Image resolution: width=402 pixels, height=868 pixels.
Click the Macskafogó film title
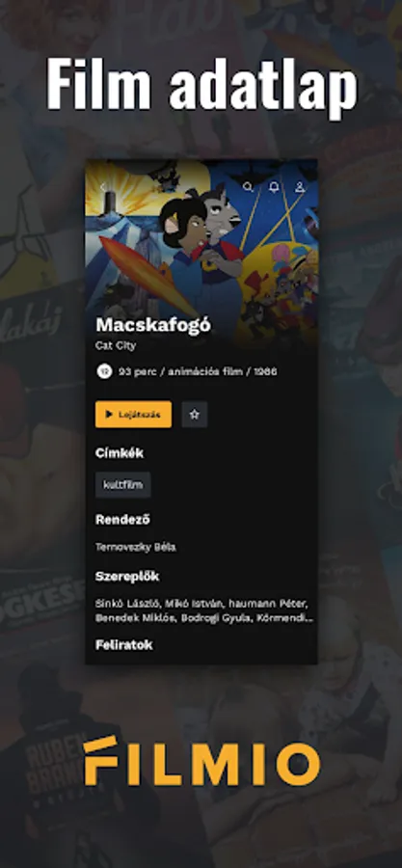coord(153,326)
